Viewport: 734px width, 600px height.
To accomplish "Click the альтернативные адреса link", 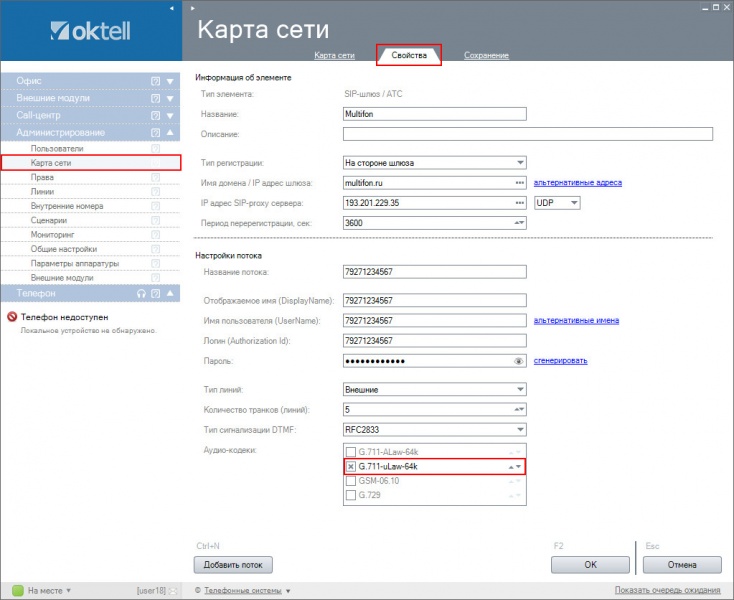I will [x=578, y=183].
